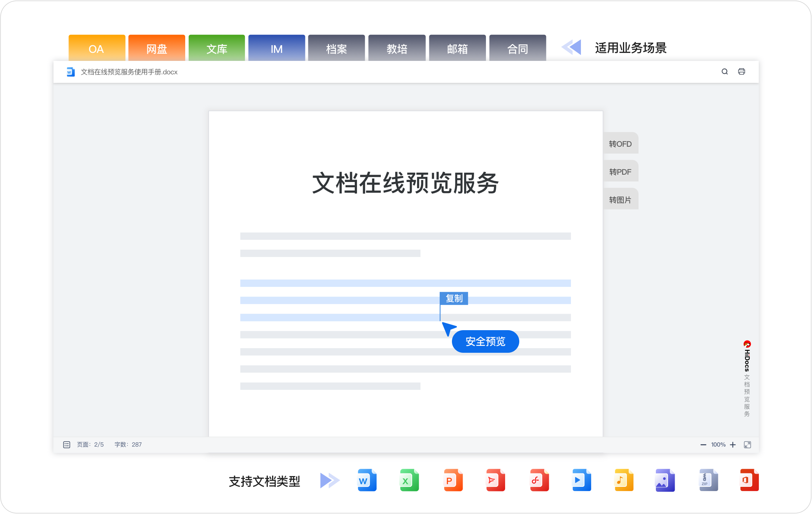Click the red Office file type icon

[749, 480]
